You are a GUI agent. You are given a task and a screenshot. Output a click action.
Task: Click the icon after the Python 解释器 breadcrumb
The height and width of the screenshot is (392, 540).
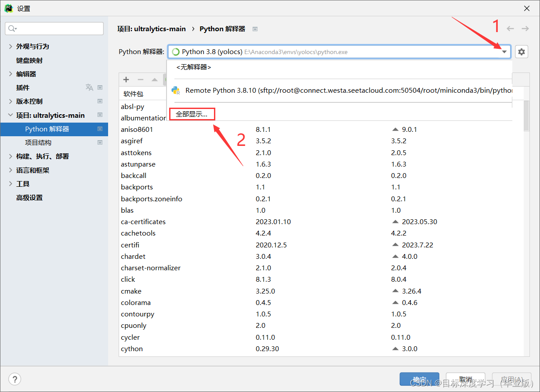pos(255,29)
